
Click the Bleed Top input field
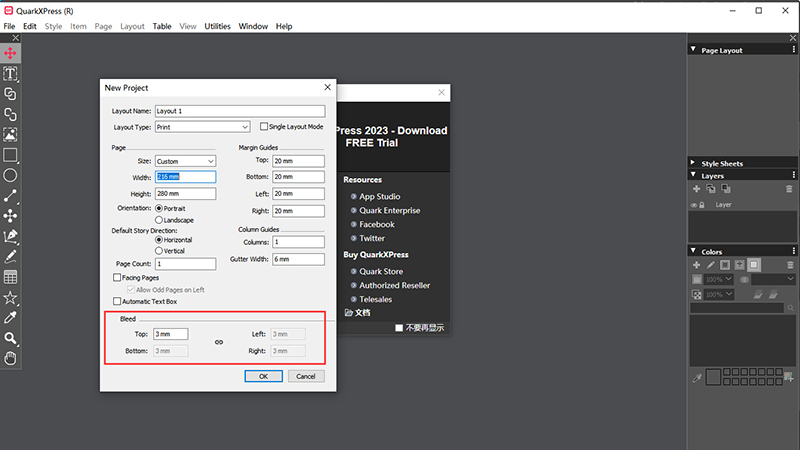pos(170,334)
